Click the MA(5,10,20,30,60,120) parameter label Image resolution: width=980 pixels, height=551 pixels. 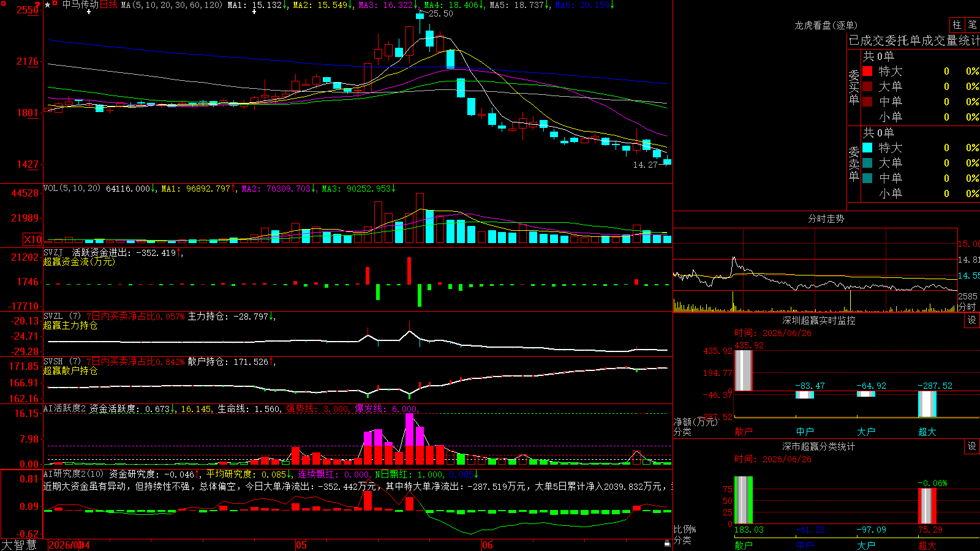pyautogui.click(x=172, y=5)
